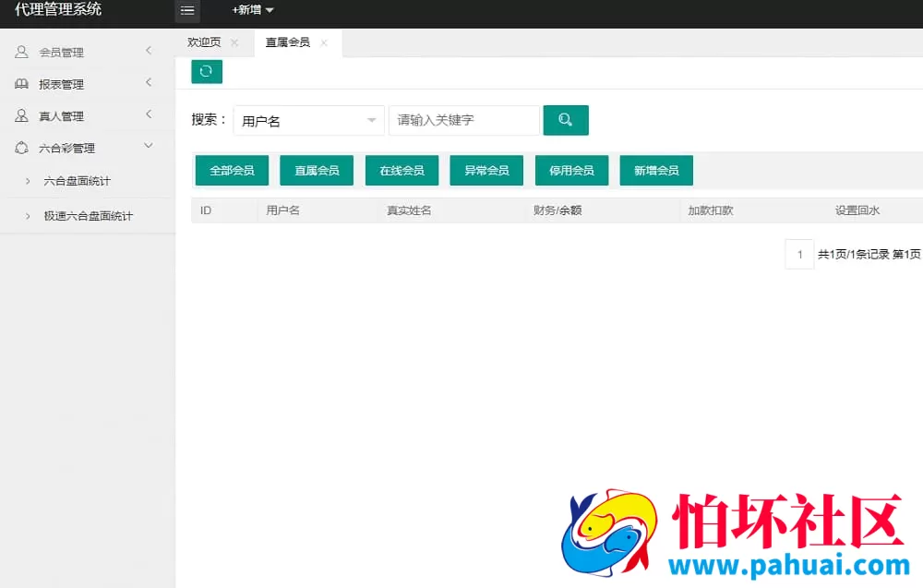Click the 全部会员 button
The image size is (923, 588).
[231, 170]
